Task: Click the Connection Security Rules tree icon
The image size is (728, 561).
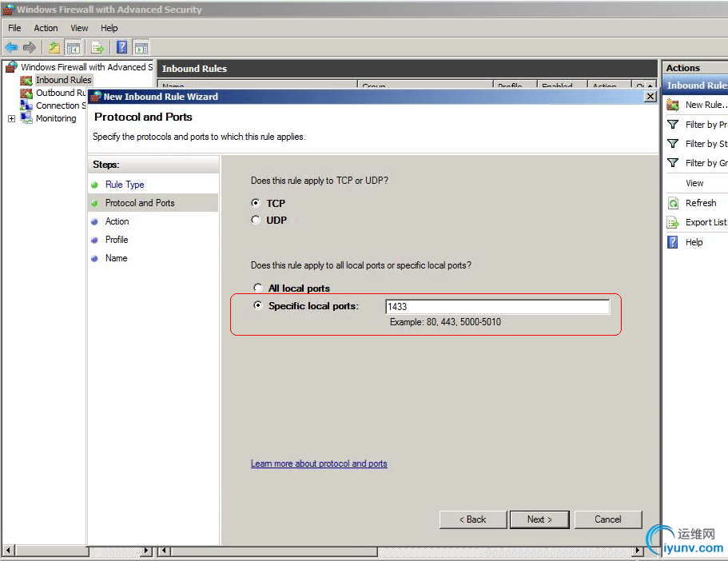Action: coord(26,105)
